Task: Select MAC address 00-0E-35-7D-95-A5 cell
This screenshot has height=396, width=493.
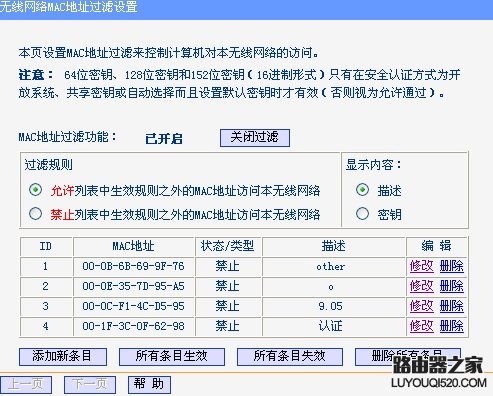Action: (x=133, y=286)
